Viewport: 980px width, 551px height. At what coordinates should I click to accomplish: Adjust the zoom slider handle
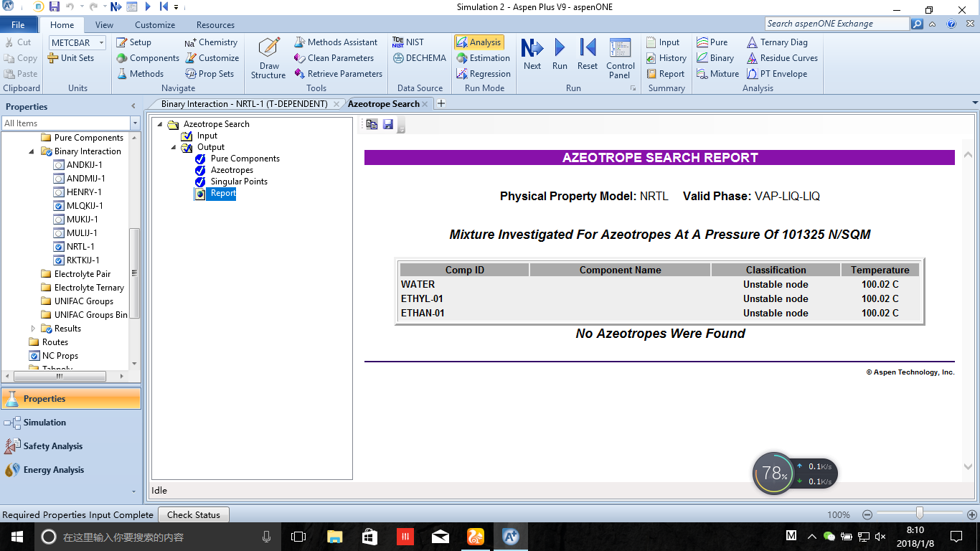919,514
